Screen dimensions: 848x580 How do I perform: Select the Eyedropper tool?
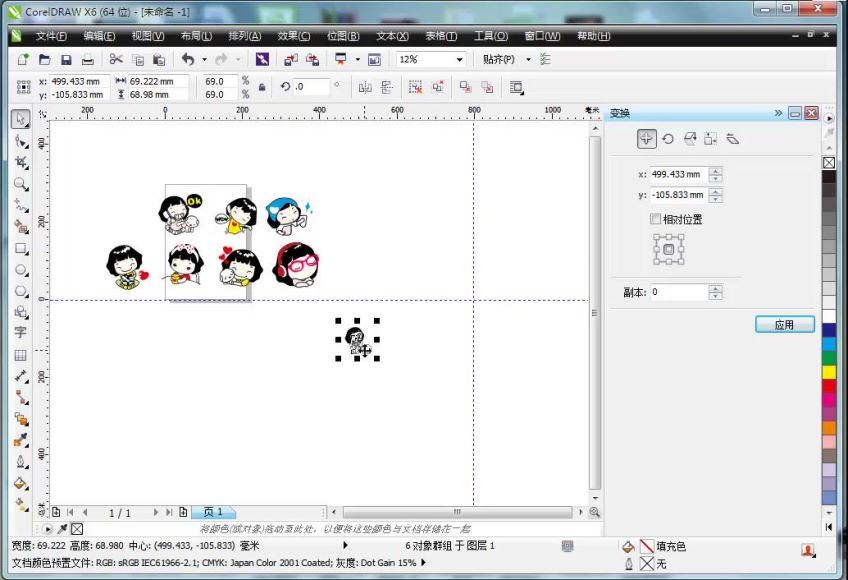(x=21, y=440)
